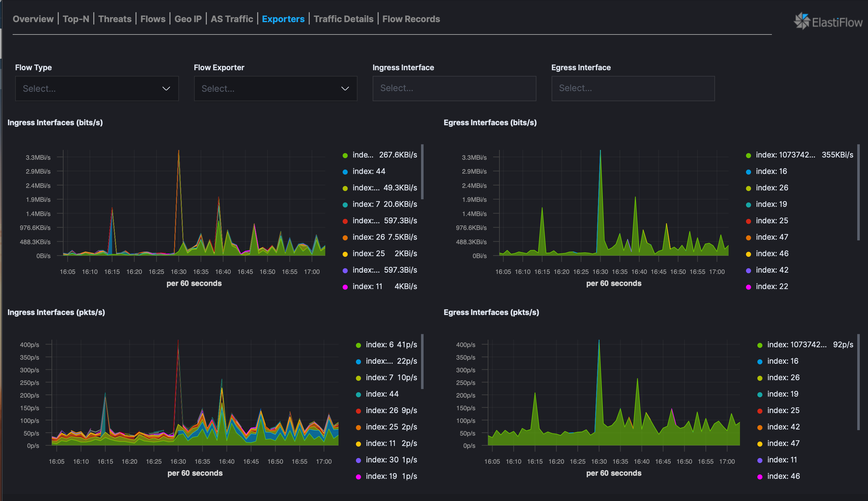The image size is (868, 501).
Task: Click yellow dot for index: 47 in Egress pkts legend
Action: click(760, 444)
